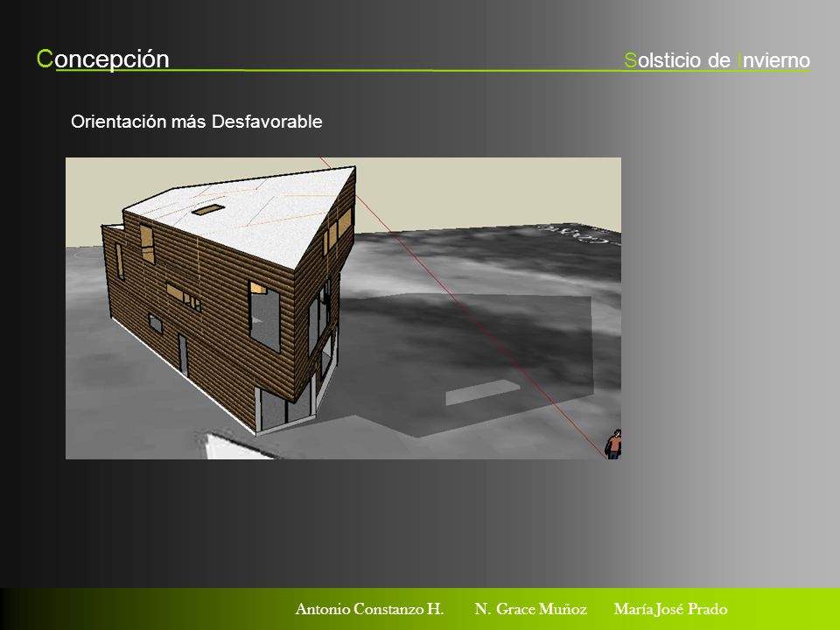The image size is (840, 630).
Task: Click the author name 'Antonio Constanzo H.'
Action: (x=369, y=609)
